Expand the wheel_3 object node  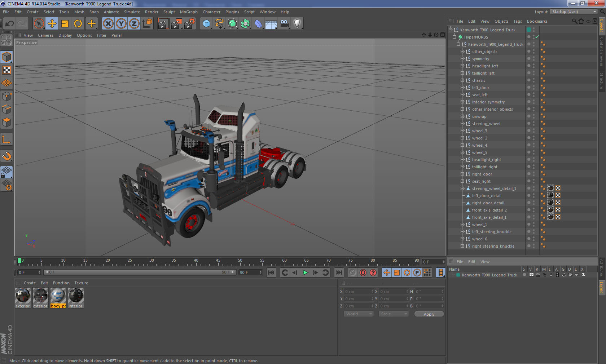coord(462,130)
